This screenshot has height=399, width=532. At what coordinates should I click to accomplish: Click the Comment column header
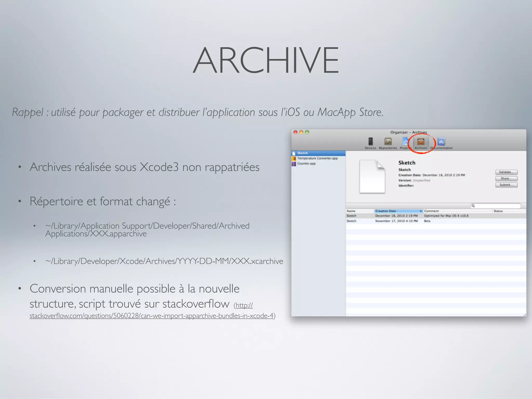pyautogui.click(x=458, y=211)
